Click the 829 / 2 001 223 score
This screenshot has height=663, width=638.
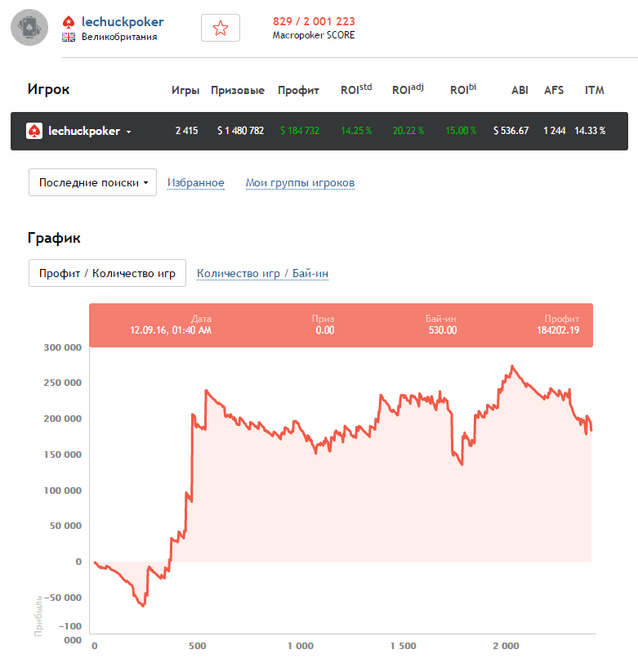pos(314,21)
